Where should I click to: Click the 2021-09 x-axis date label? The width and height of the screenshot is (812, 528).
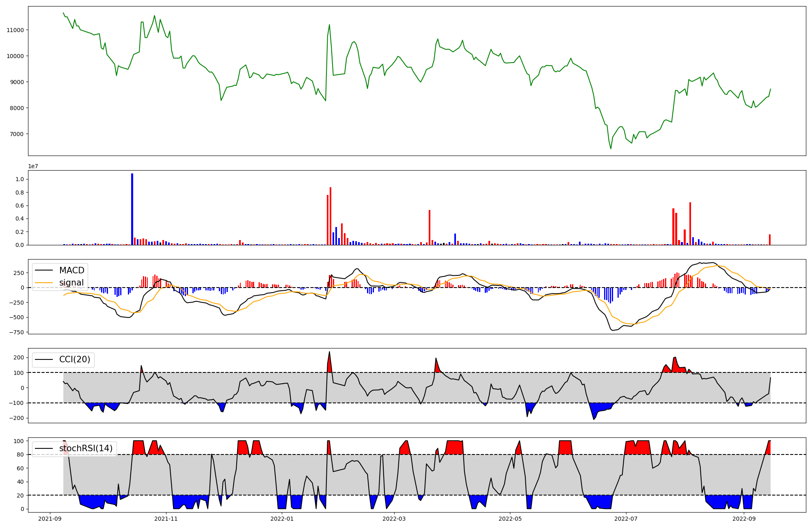[x=50, y=519]
